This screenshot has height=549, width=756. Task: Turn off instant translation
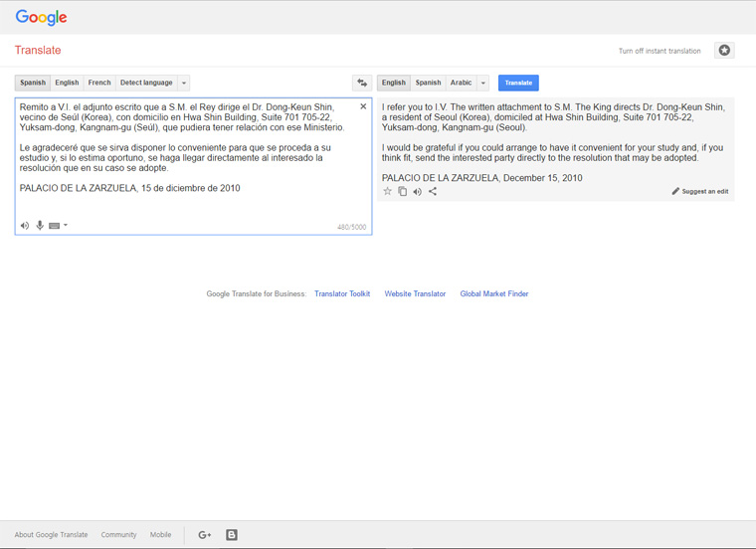660,51
